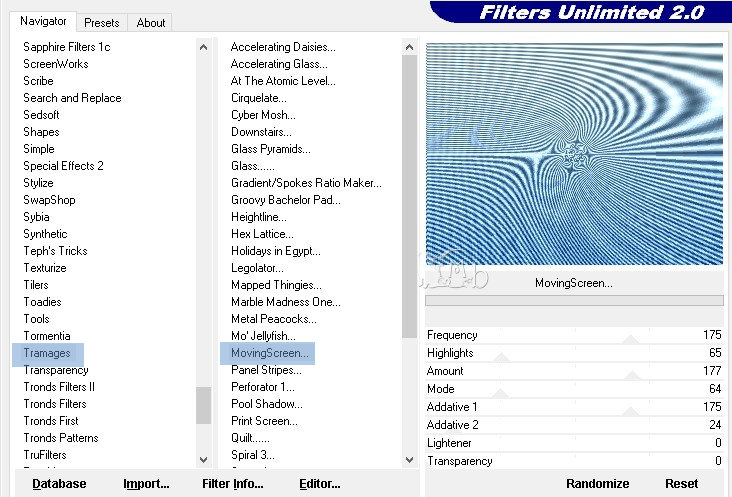Select Tronds Patterns category

(x=61, y=438)
